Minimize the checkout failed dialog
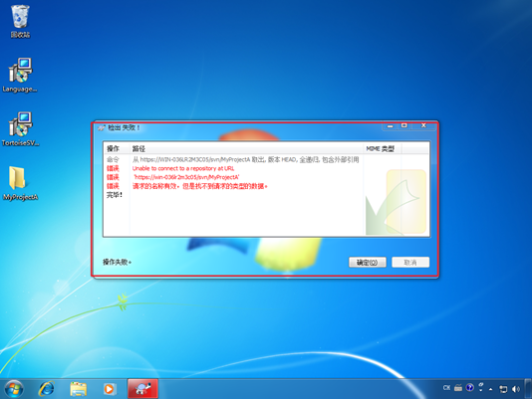 [x=391, y=125]
